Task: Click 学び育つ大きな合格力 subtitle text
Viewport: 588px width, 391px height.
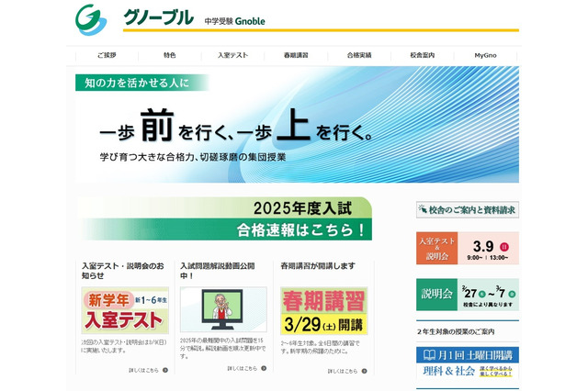Action: pyautogui.click(x=192, y=157)
